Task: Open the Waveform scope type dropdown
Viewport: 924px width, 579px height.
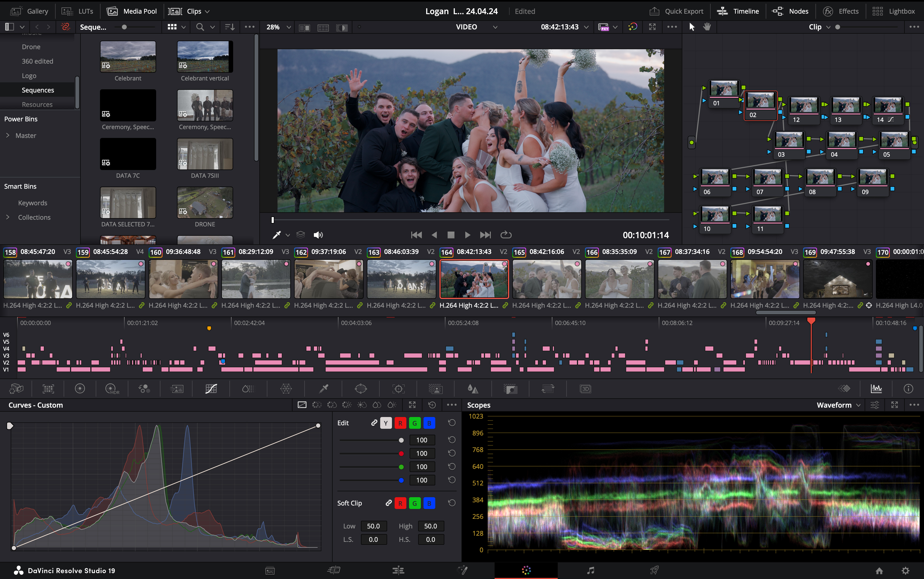Action: (x=858, y=405)
